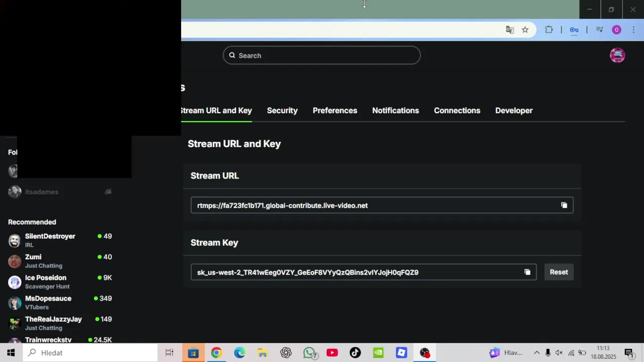Click MsDopesauce's avatar thumbnail
This screenshot has width=644, height=362.
[x=15, y=303]
